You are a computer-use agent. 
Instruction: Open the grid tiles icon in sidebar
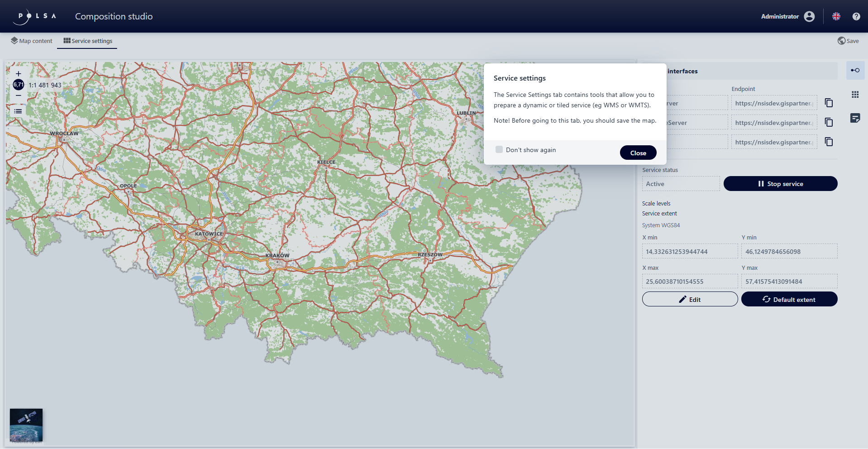point(855,95)
